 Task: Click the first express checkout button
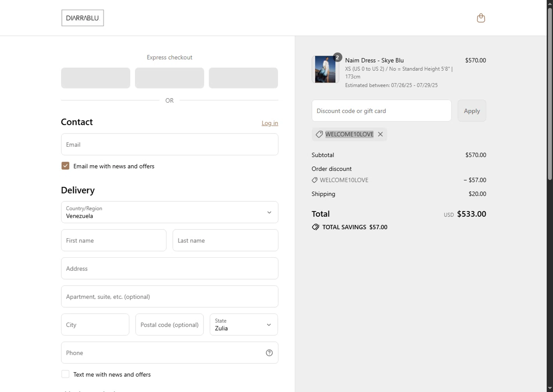pyautogui.click(x=95, y=78)
